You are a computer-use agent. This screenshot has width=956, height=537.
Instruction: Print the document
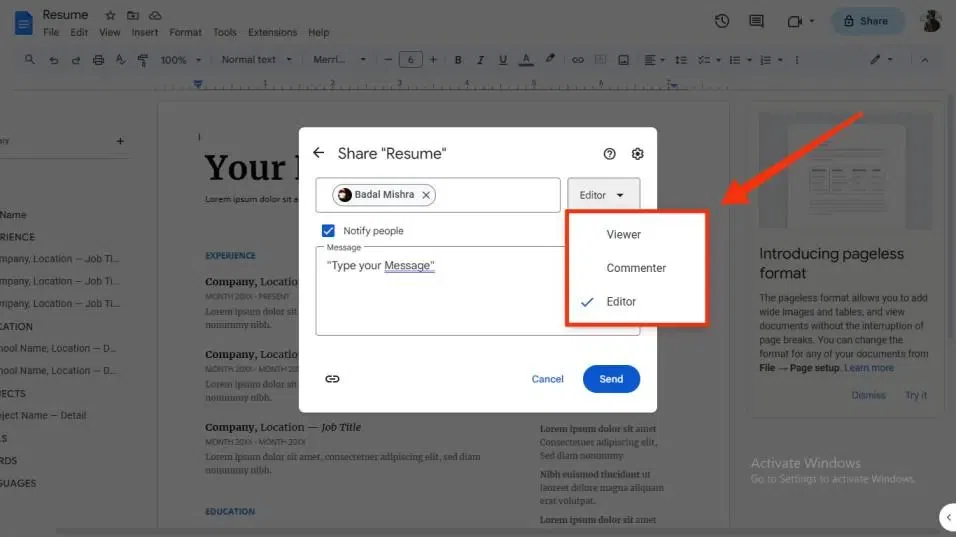(x=98, y=60)
